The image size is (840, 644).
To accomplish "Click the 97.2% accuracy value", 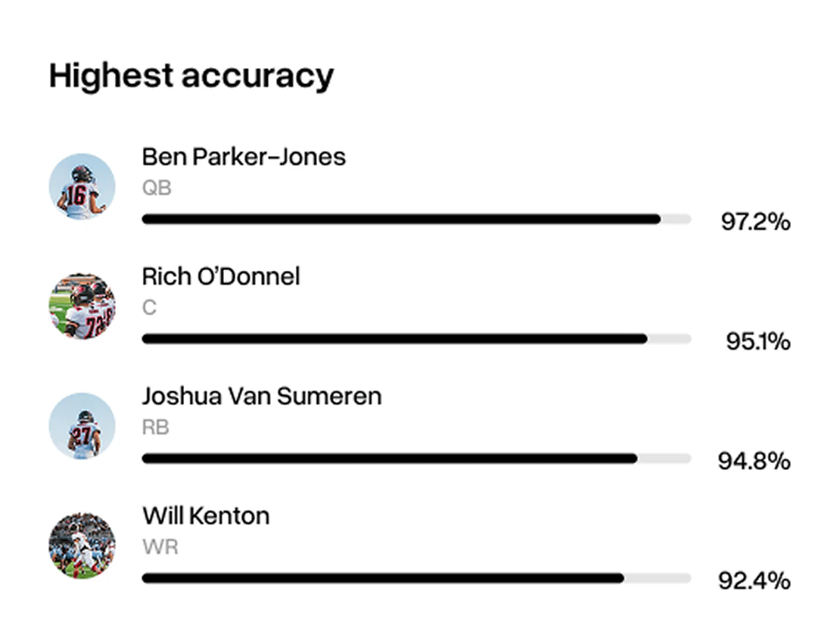I will click(x=754, y=222).
